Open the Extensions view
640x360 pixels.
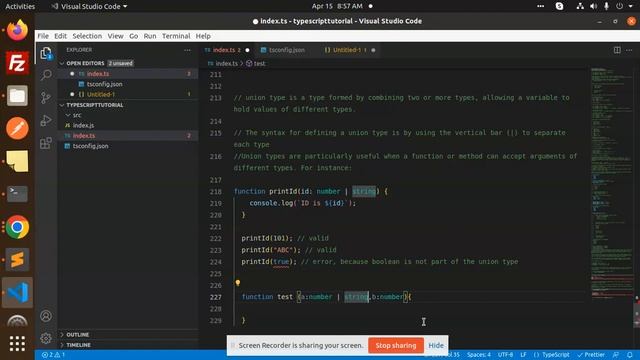coord(46,143)
